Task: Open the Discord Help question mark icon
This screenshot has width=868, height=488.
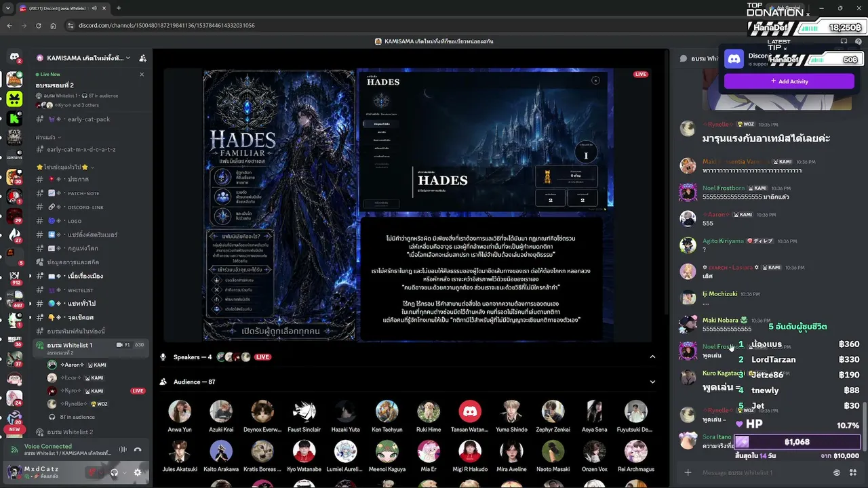Action: pyautogui.click(x=859, y=41)
